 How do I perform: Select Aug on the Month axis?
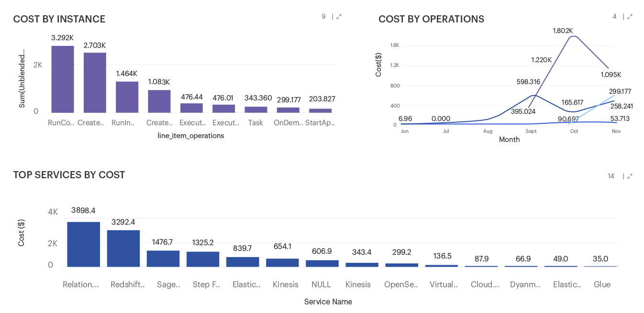(x=488, y=131)
